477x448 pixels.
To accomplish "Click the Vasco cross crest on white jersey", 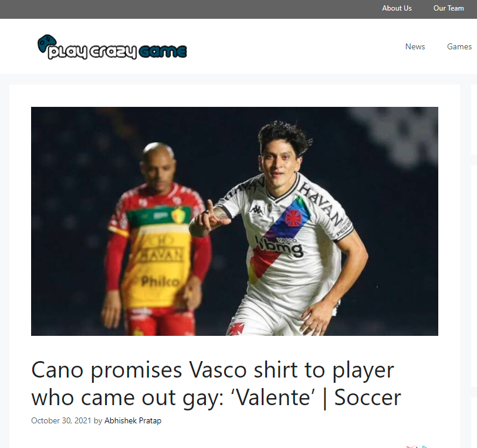I will pyautogui.click(x=293, y=218).
